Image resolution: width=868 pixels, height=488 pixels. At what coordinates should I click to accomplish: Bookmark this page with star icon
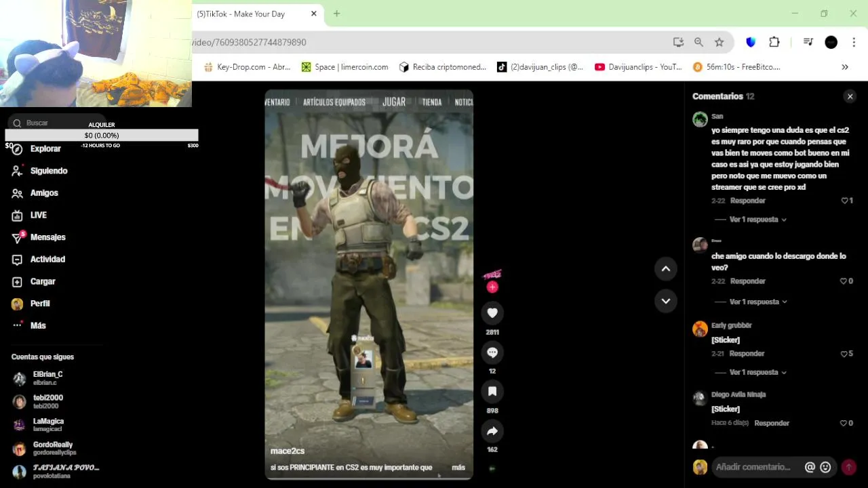coord(719,42)
